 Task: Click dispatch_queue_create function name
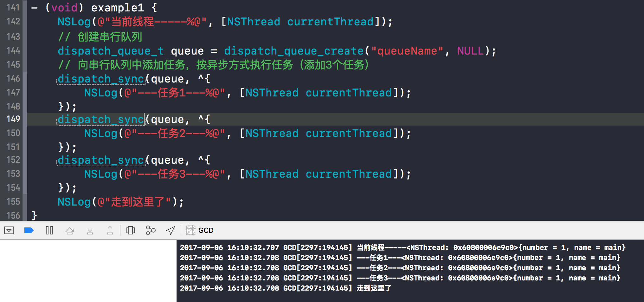coord(294,51)
